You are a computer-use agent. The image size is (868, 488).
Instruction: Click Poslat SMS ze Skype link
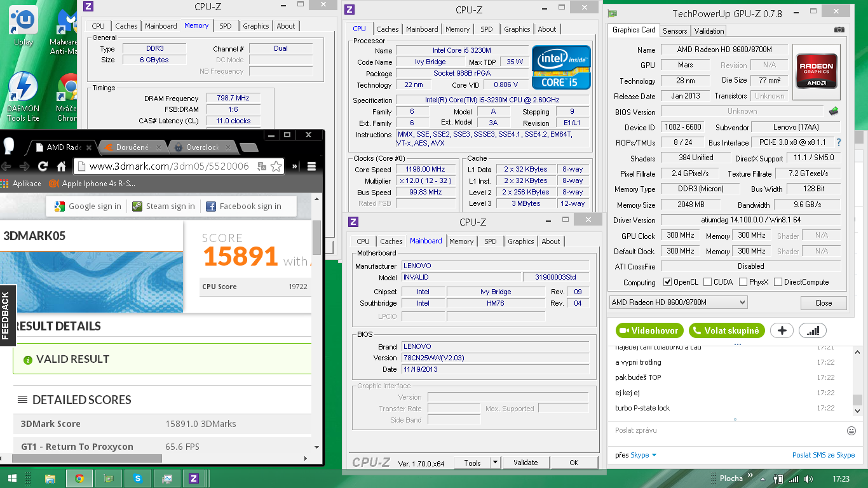[x=824, y=455]
